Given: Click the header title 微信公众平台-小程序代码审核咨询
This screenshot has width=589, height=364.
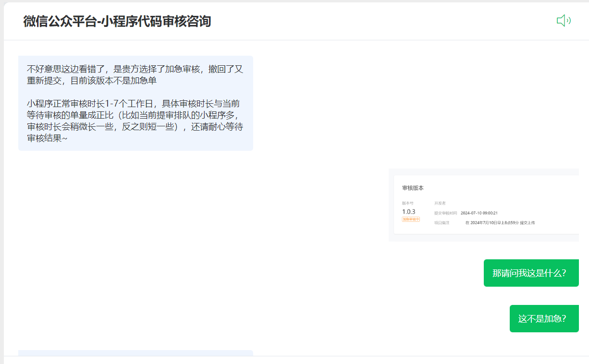Looking at the screenshot, I should 117,21.
